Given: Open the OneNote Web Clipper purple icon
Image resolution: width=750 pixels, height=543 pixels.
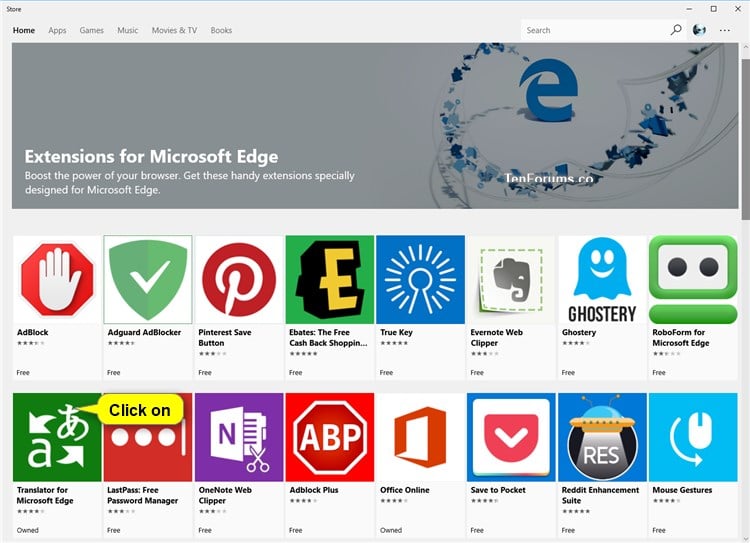Looking at the screenshot, I should [239, 437].
